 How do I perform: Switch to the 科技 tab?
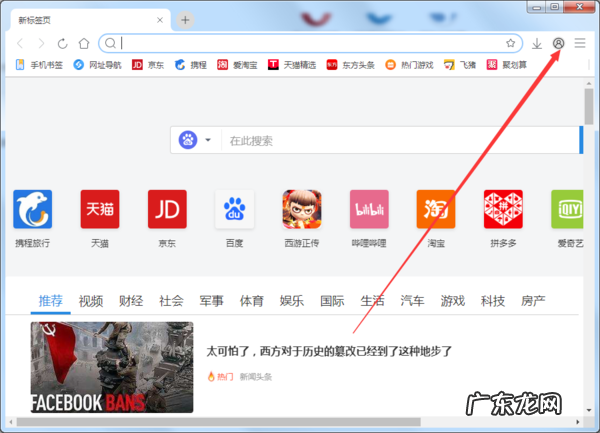tap(493, 301)
